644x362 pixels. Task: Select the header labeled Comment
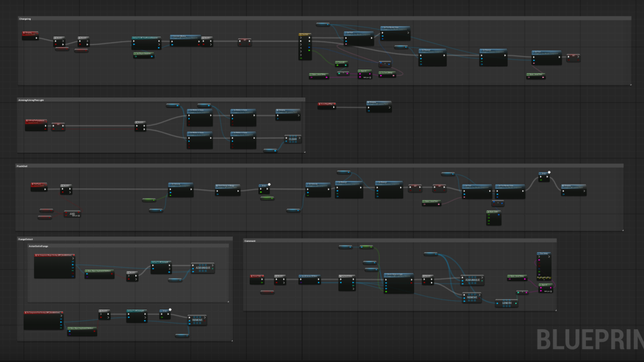coord(400,241)
